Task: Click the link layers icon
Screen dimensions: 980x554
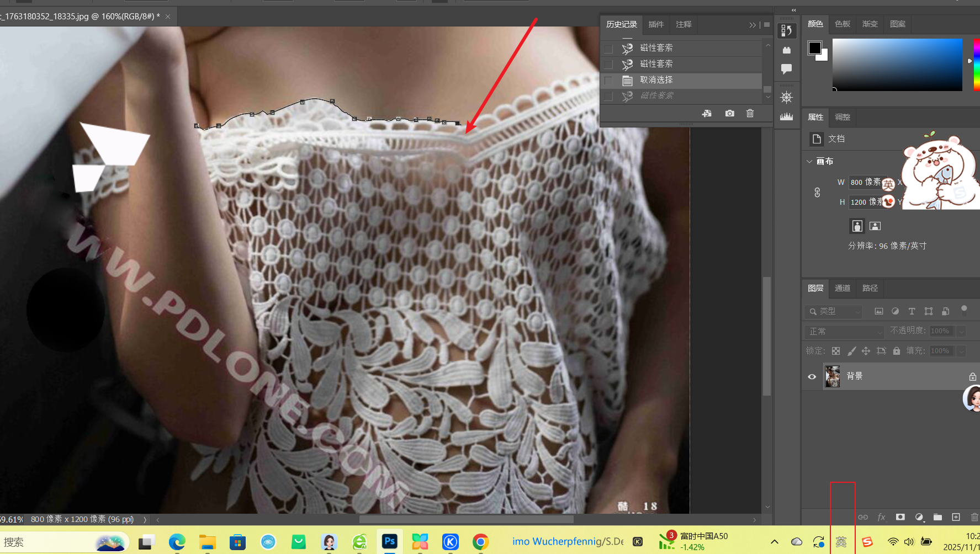Action: (x=863, y=517)
